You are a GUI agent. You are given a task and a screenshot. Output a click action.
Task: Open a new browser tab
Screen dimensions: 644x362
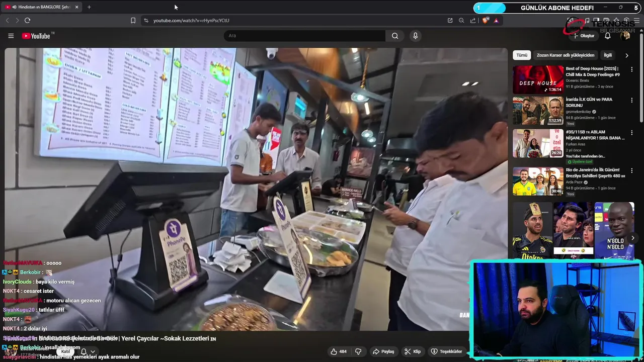pyautogui.click(x=89, y=7)
